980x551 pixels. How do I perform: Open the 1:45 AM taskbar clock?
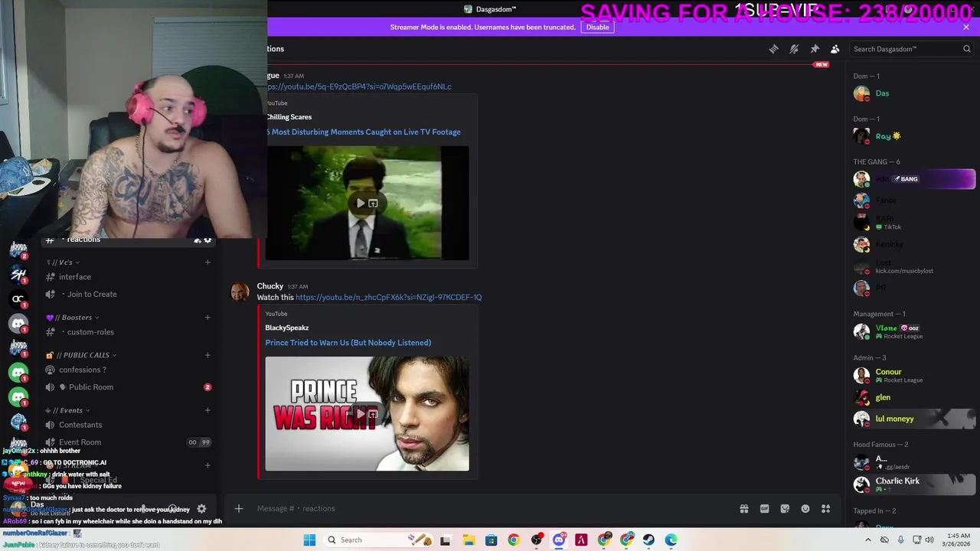[959, 540]
